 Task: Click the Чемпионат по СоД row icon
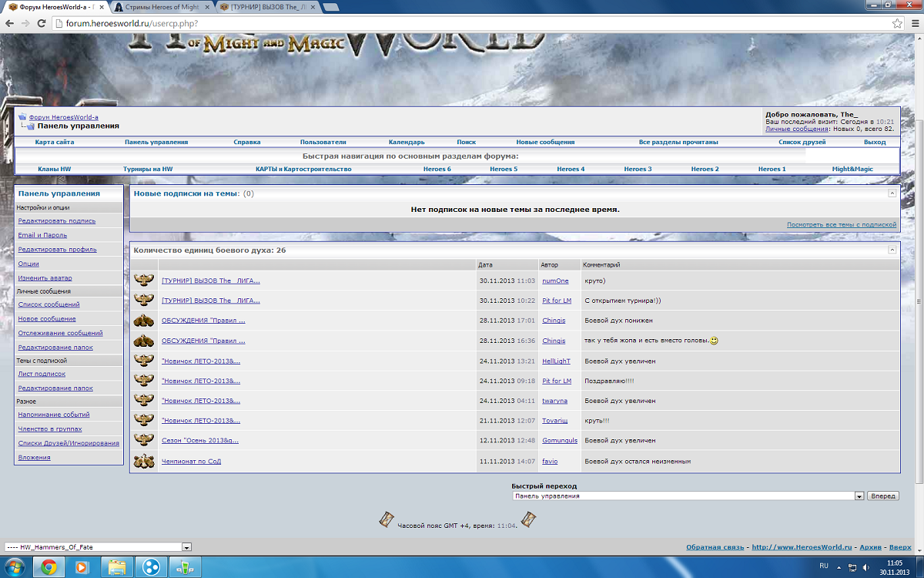[x=144, y=461]
